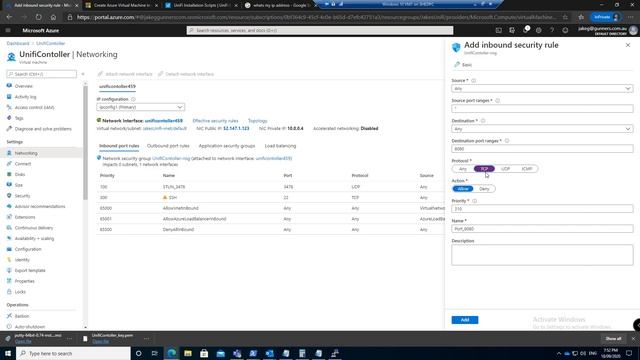Open Locks in the sidebar
This screenshot has width=640, height=360.
pos(20,292)
